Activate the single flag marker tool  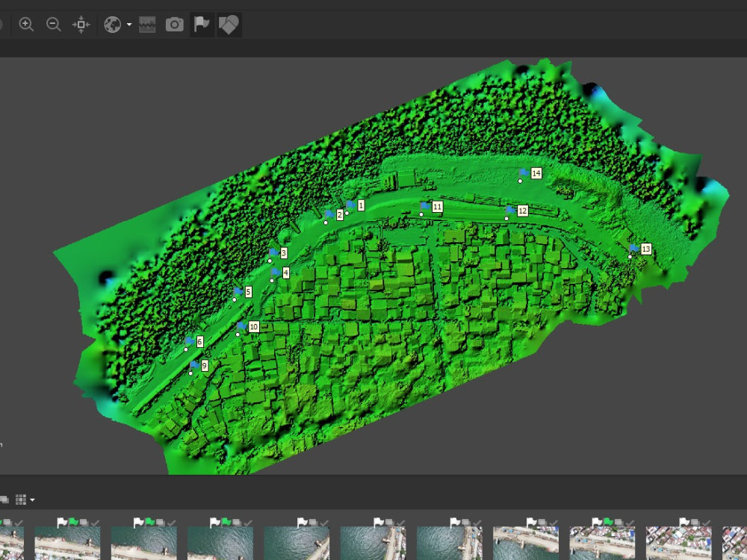pos(201,23)
